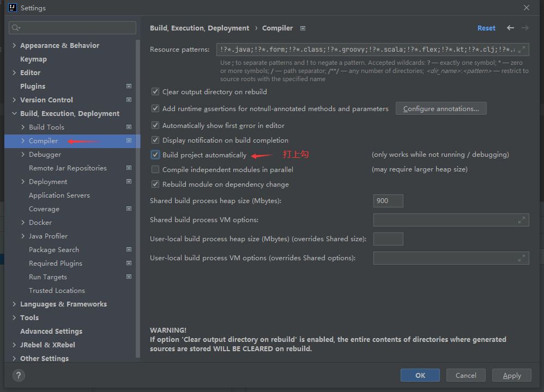Select Package Search settings
This screenshot has width=544, height=392.
(54, 249)
